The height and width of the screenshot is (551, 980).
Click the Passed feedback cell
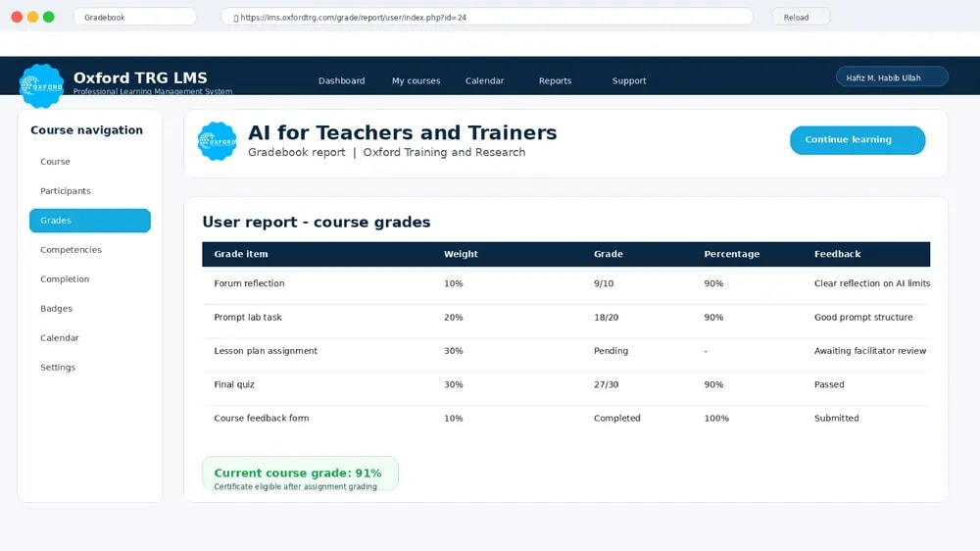(x=829, y=384)
